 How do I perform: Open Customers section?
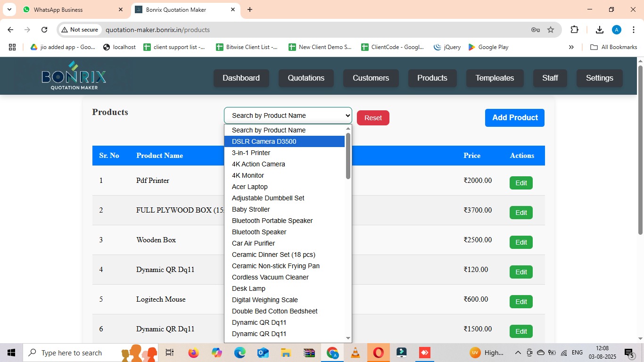click(371, 78)
